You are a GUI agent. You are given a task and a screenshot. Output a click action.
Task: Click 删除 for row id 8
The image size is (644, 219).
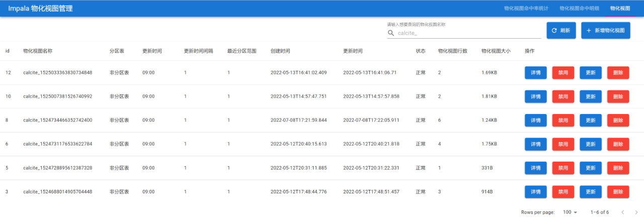pos(618,120)
